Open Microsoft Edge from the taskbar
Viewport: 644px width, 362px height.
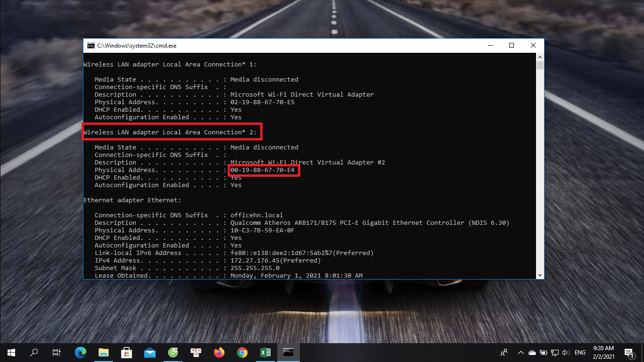coord(81,352)
